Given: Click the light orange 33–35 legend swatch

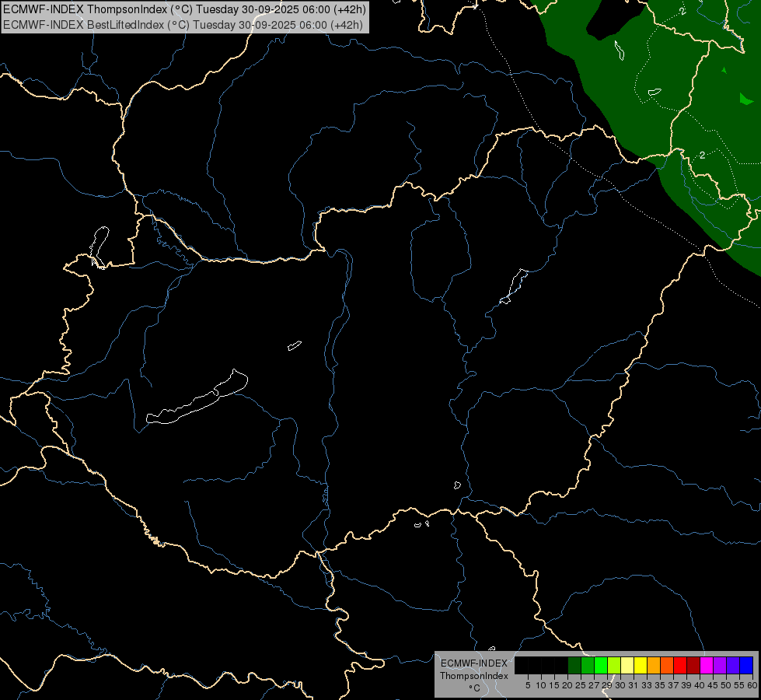Looking at the screenshot, I should coord(654,666).
